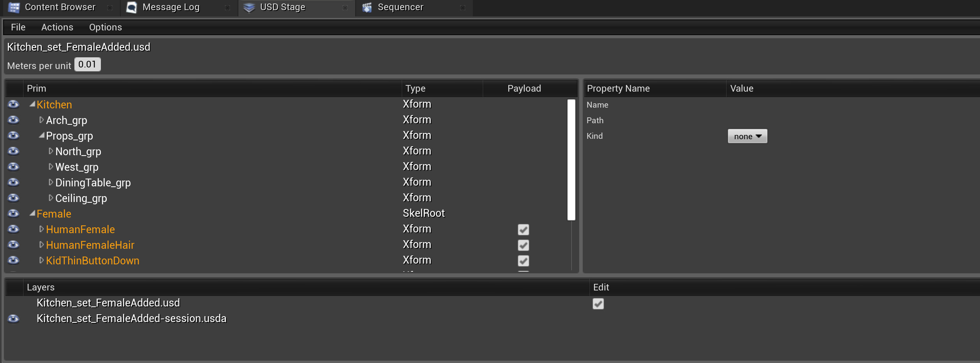Image resolution: width=980 pixels, height=363 pixels.
Task: Hide the session layer via eye icon
Action: 13,319
